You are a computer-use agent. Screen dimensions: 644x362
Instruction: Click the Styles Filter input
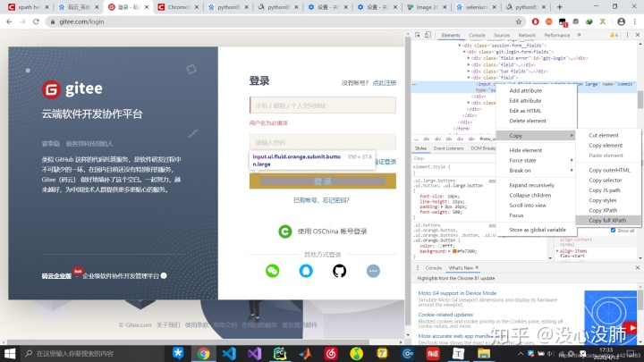453,158
